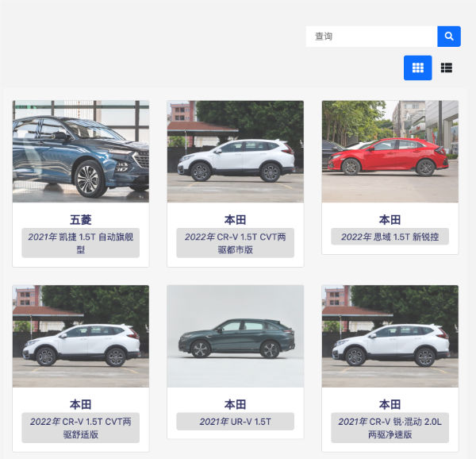Open the blue 五菱 凯捷 car photo
Image resolution: width=476 pixels, height=459 pixels.
point(81,151)
